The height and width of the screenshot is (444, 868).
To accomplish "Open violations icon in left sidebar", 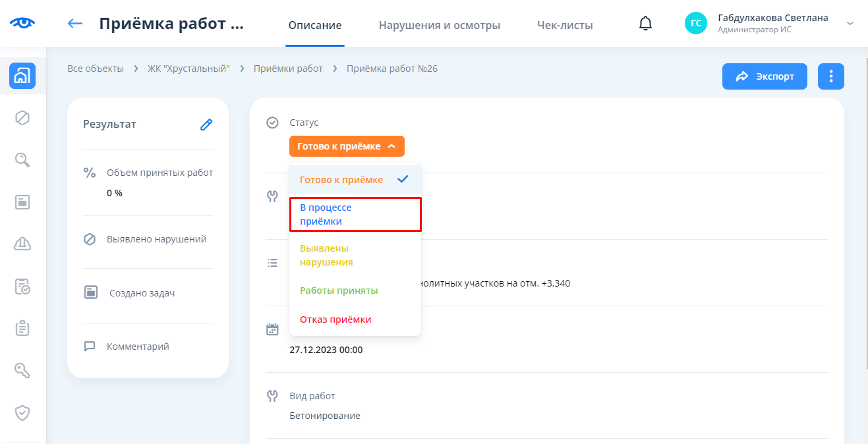I will coord(22,118).
